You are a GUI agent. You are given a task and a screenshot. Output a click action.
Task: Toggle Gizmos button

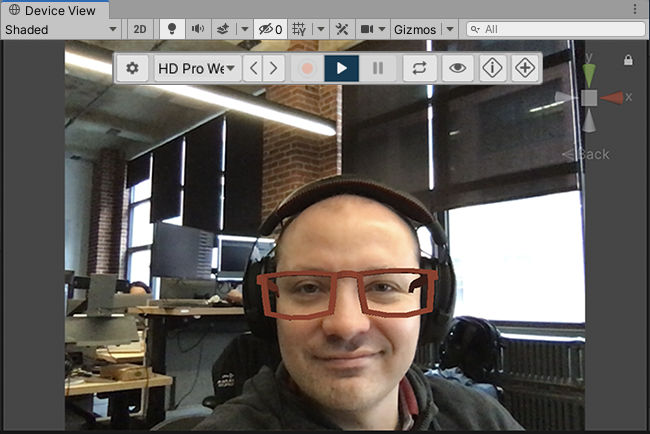point(415,29)
